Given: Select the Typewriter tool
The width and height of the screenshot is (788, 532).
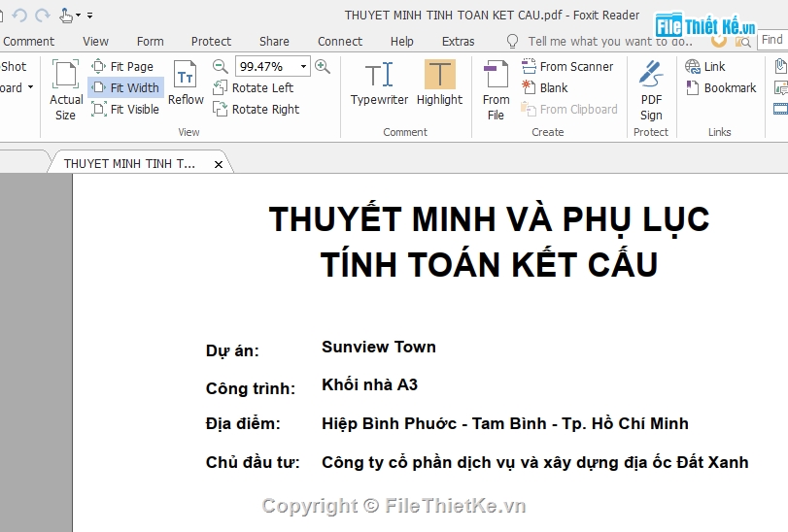Looking at the screenshot, I should click(x=379, y=83).
